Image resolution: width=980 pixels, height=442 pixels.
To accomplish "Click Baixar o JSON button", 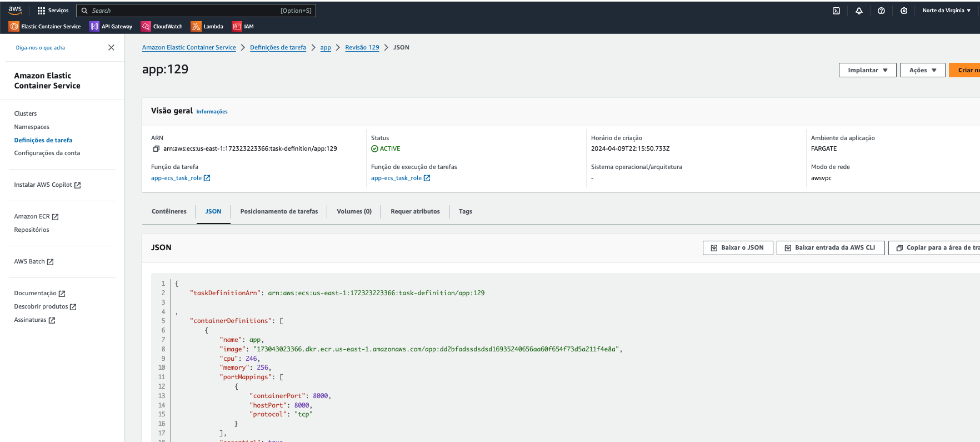I will [x=737, y=248].
